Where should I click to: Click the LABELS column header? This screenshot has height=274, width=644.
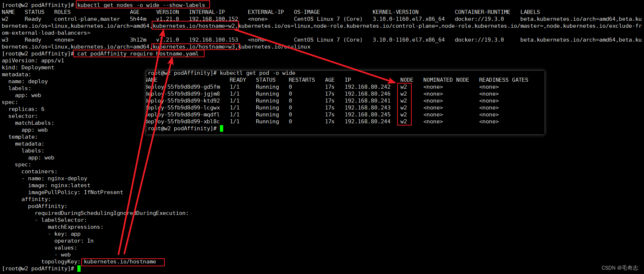pos(530,12)
